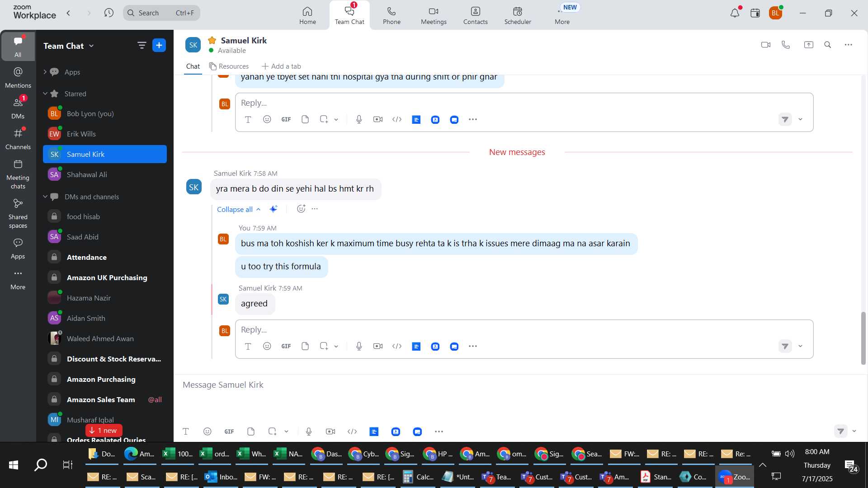Open chat history clock icon
This screenshot has height=488, width=868.
108,13
